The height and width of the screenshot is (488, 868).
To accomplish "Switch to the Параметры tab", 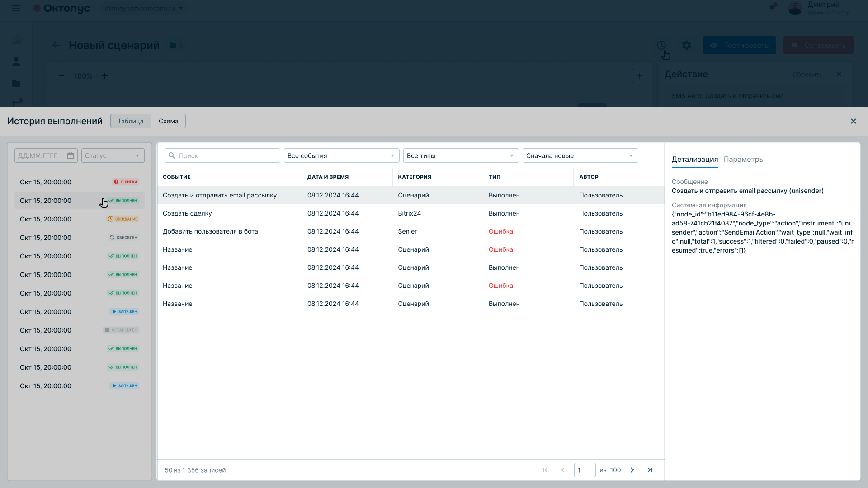I will pos(744,159).
